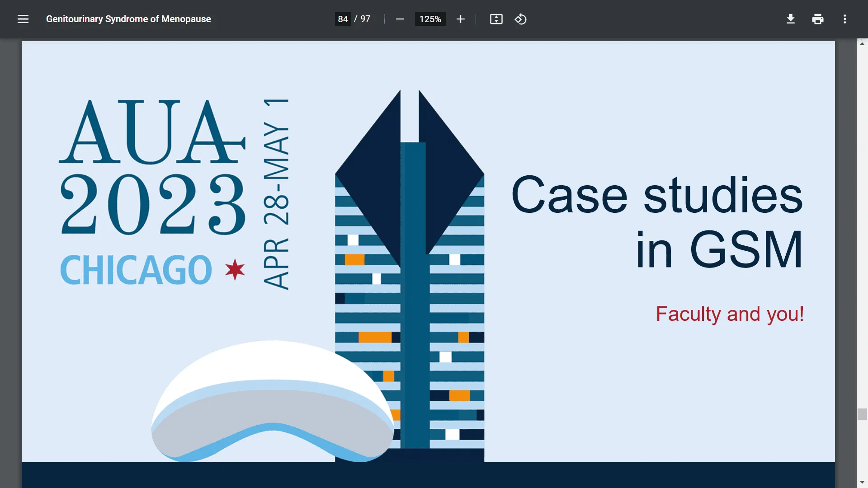The image size is (868, 488).
Task: Toggle fit to page view
Action: (496, 19)
